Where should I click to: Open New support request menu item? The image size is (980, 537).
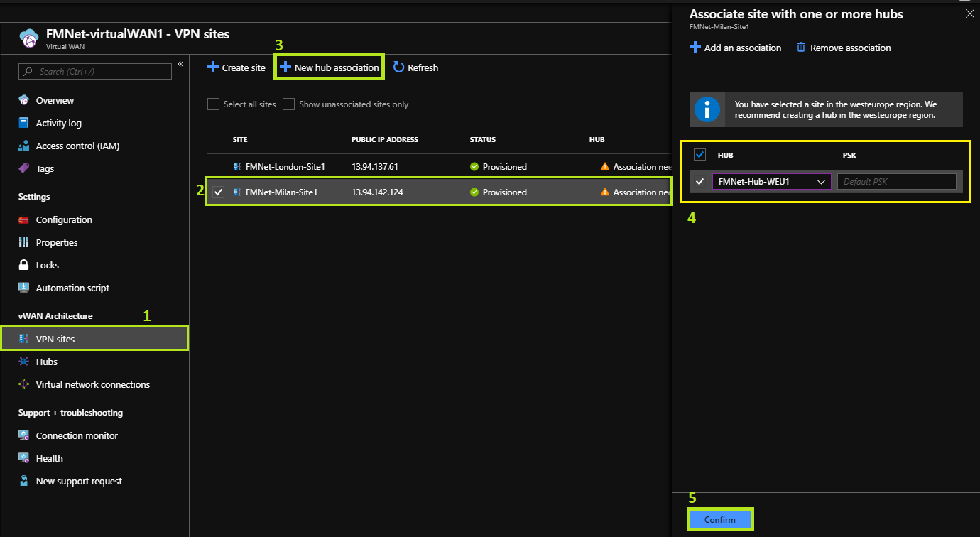coord(80,481)
